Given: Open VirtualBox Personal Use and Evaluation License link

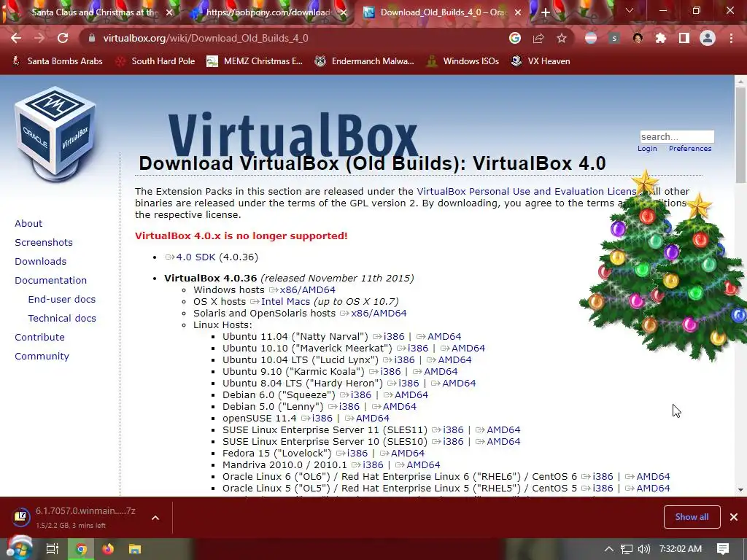Looking at the screenshot, I should 527,192.
